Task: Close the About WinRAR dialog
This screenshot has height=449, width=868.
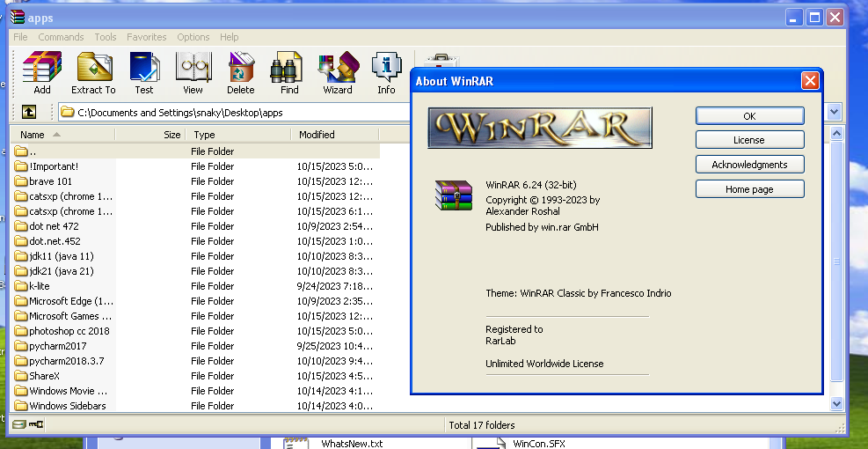Action: [x=810, y=81]
